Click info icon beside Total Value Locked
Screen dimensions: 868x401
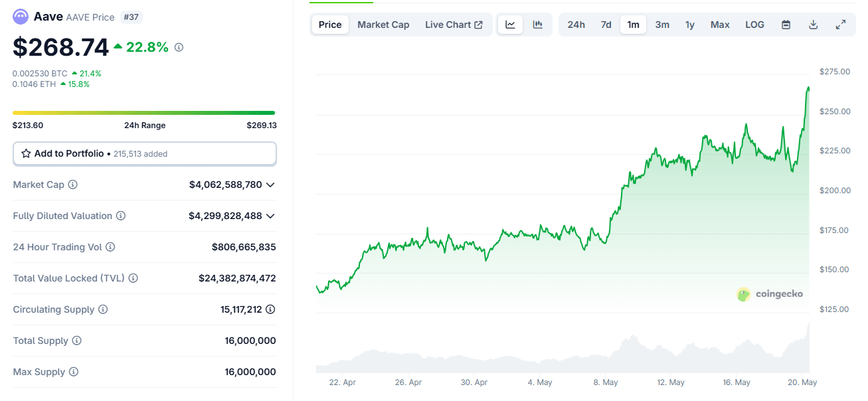[x=133, y=278]
